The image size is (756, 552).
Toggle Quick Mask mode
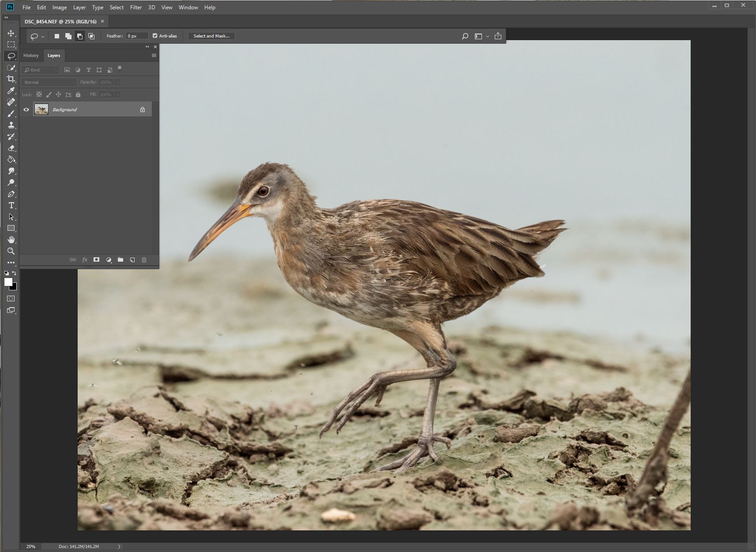(x=11, y=299)
